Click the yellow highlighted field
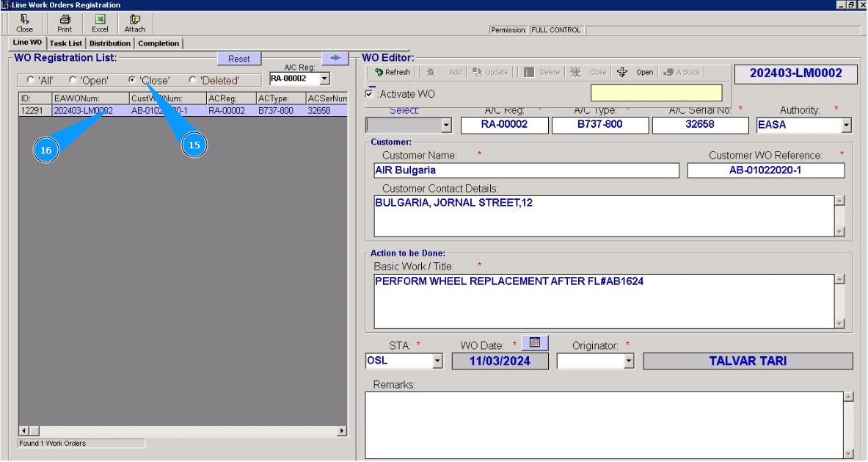The height and width of the screenshot is (462, 868). click(x=656, y=93)
